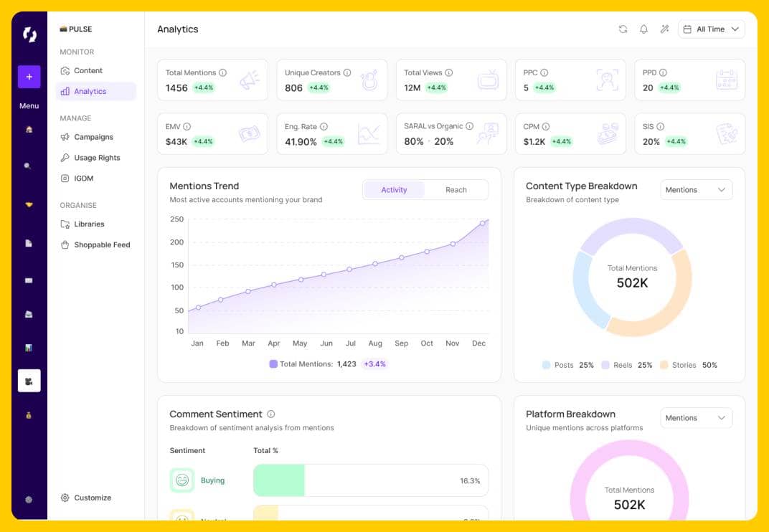Image resolution: width=769 pixels, height=532 pixels.
Task: Open Content Type Breakdown Mentions dropdown
Action: tap(697, 190)
